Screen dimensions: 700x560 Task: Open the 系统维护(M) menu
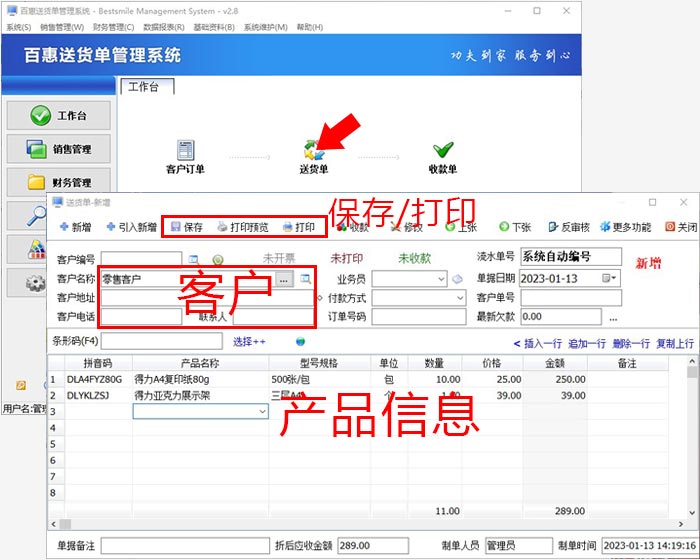tap(266, 27)
